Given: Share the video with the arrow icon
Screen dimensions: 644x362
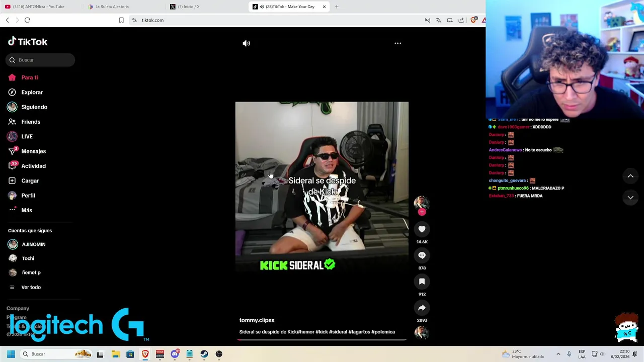Looking at the screenshot, I should 422,308.
